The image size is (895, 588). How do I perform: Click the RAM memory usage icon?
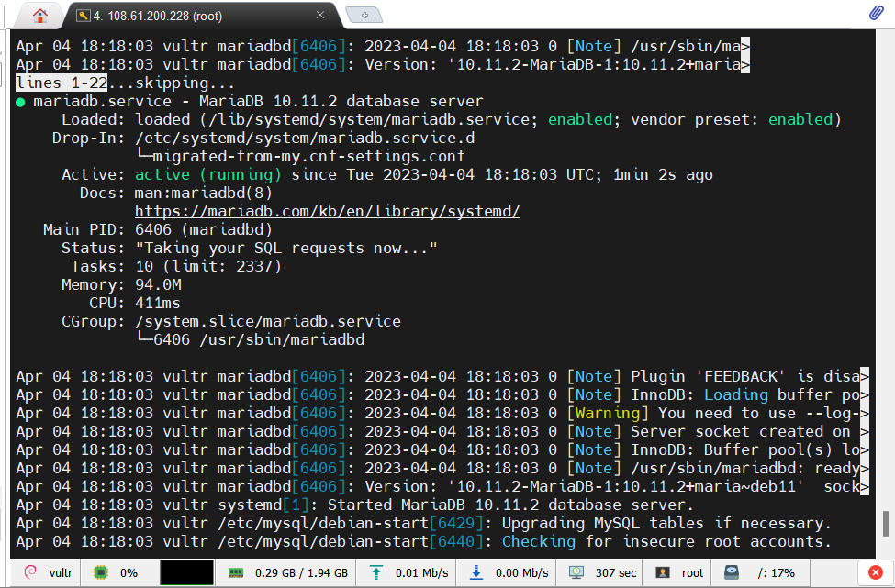pyautogui.click(x=236, y=572)
